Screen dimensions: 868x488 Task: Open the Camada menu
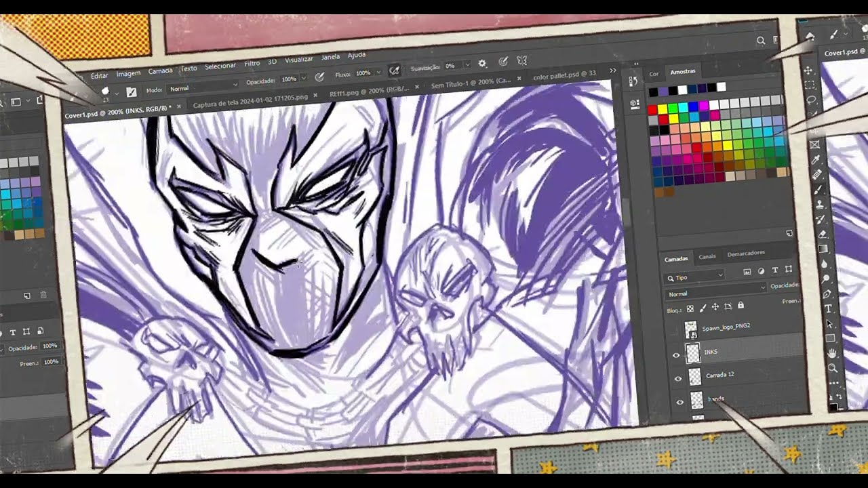160,71
